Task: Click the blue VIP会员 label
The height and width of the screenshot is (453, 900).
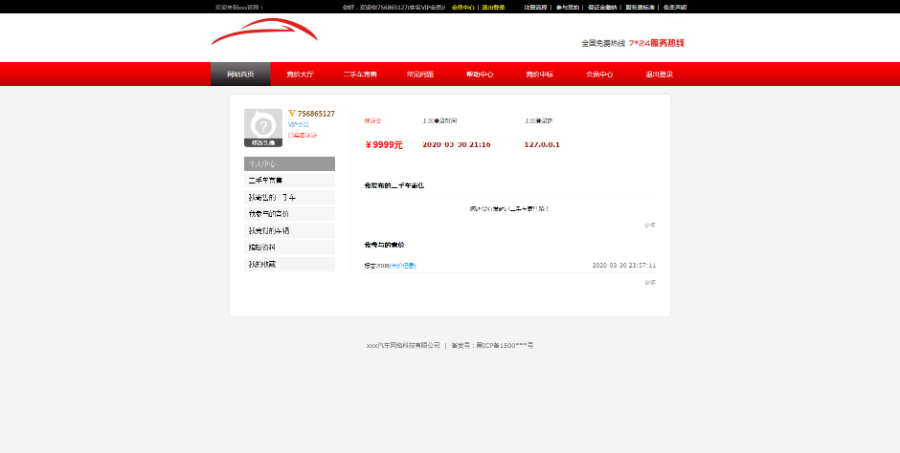Action: pos(298,125)
